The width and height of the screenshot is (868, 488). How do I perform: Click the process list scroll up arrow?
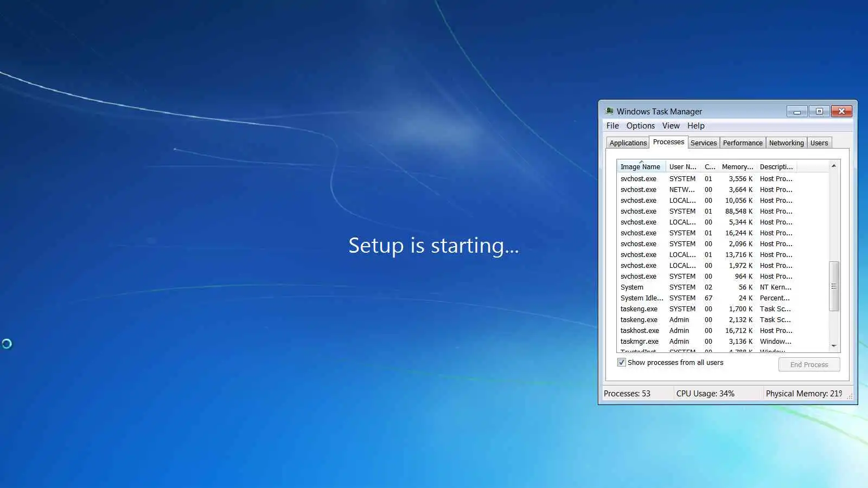(x=834, y=166)
